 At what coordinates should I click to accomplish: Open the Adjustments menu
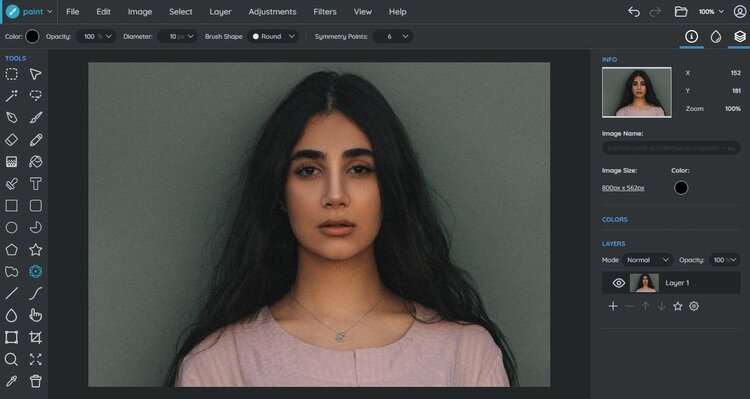coord(272,11)
